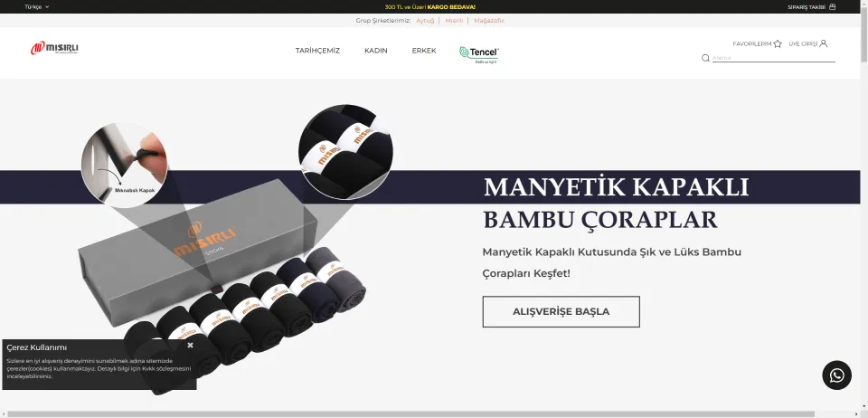
Task: Click the Sipariş Takibi link
Action: (x=807, y=7)
